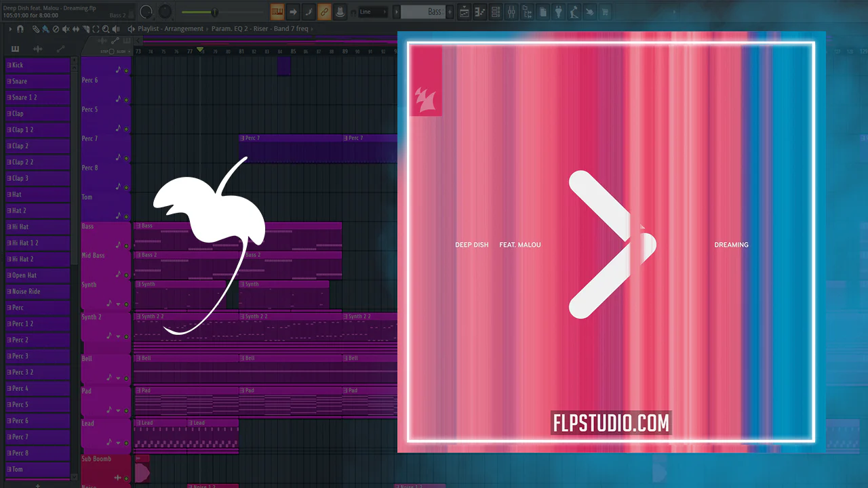Open the Playlist - Arrangement selector
The width and height of the screenshot is (868, 488).
(x=170, y=29)
